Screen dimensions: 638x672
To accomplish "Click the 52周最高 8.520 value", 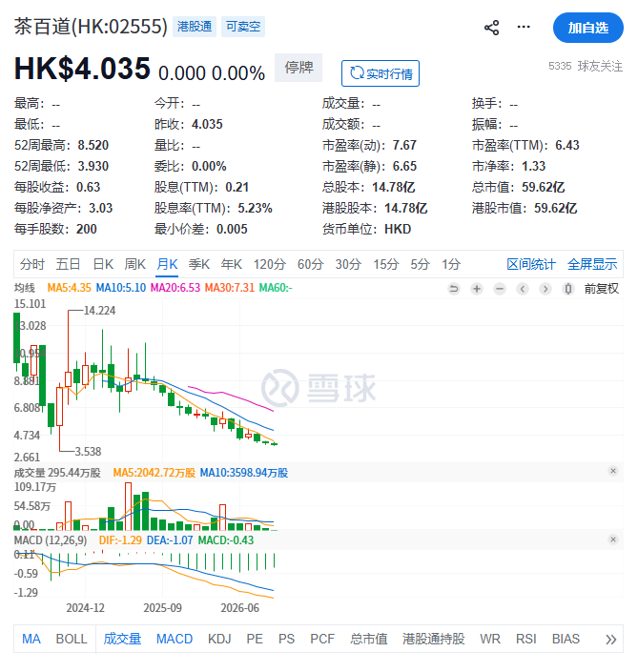I will pos(93,145).
